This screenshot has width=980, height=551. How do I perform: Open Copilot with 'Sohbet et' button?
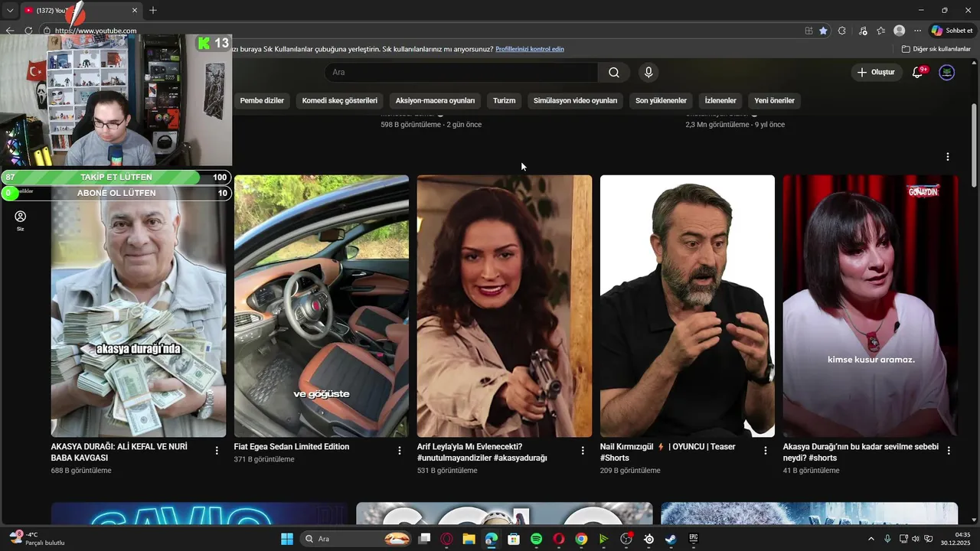tap(952, 31)
